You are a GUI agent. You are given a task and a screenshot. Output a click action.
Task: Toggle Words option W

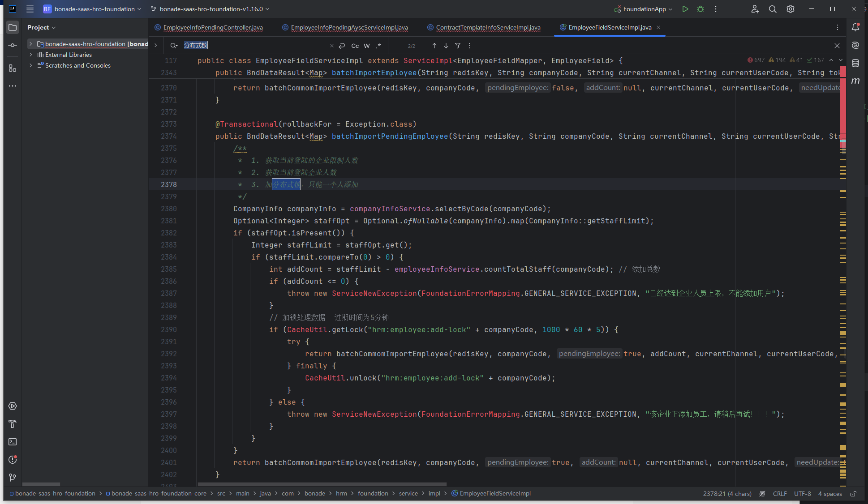(367, 46)
